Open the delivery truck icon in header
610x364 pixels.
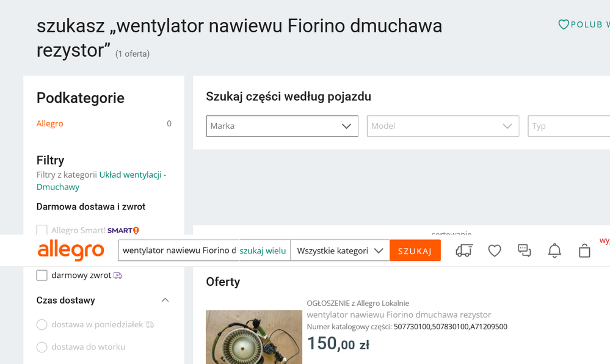[463, 250]
